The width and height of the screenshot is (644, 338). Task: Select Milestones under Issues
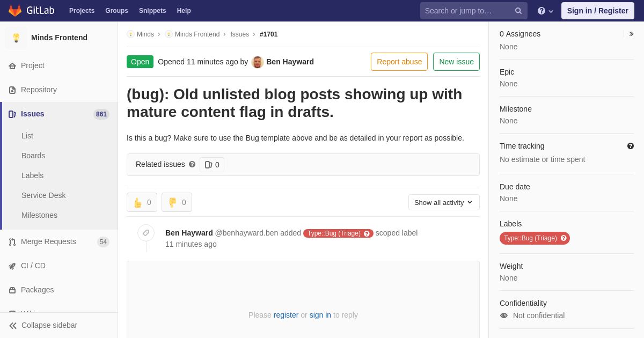click(39, 215)
